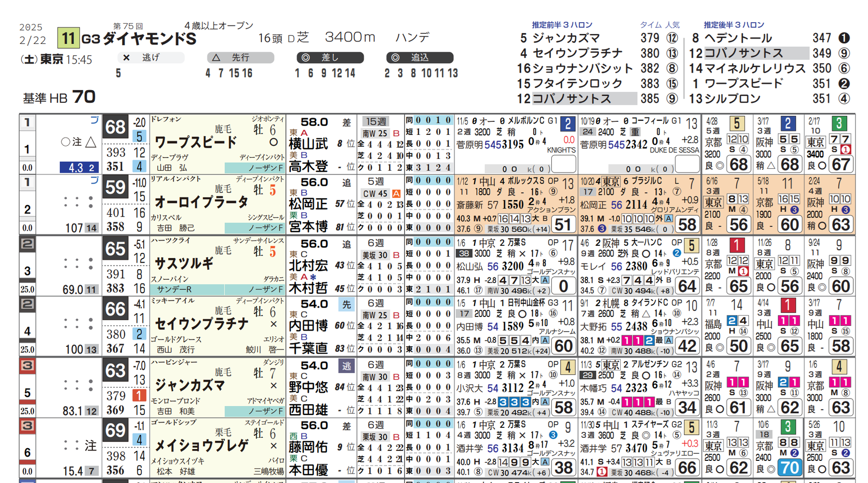868x483 pixels.
Task: Click trainer name 西田雄
Action: point(308,409)
